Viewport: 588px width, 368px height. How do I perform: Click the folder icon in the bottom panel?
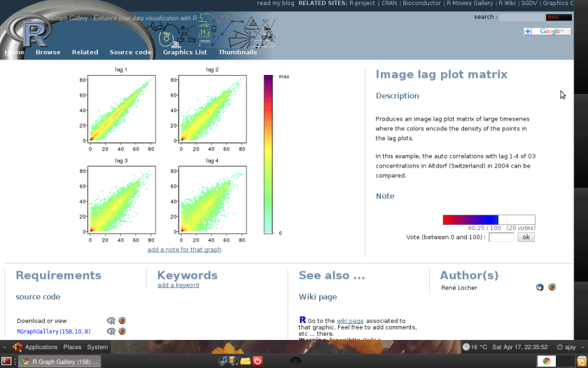[x=245, y=361]
